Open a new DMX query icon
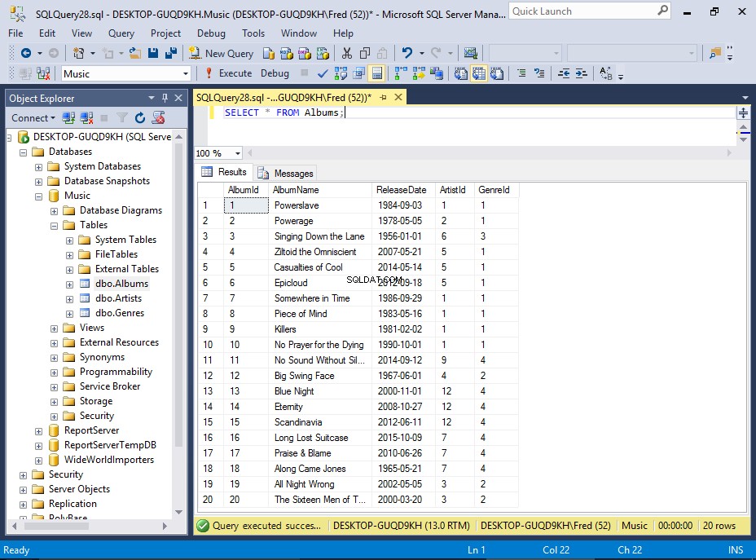This screenshot has width=756, height=560. pyautogui.click(x=305, y=53)
